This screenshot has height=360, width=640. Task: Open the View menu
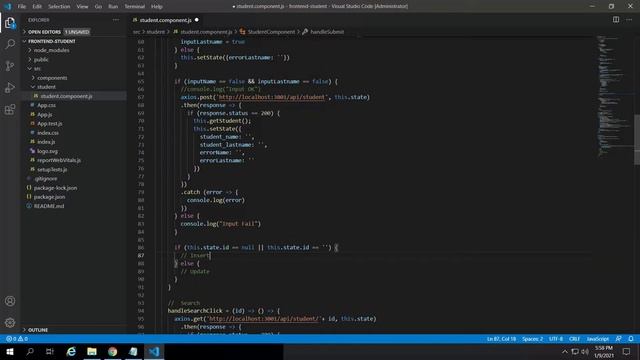coord(82,7)
